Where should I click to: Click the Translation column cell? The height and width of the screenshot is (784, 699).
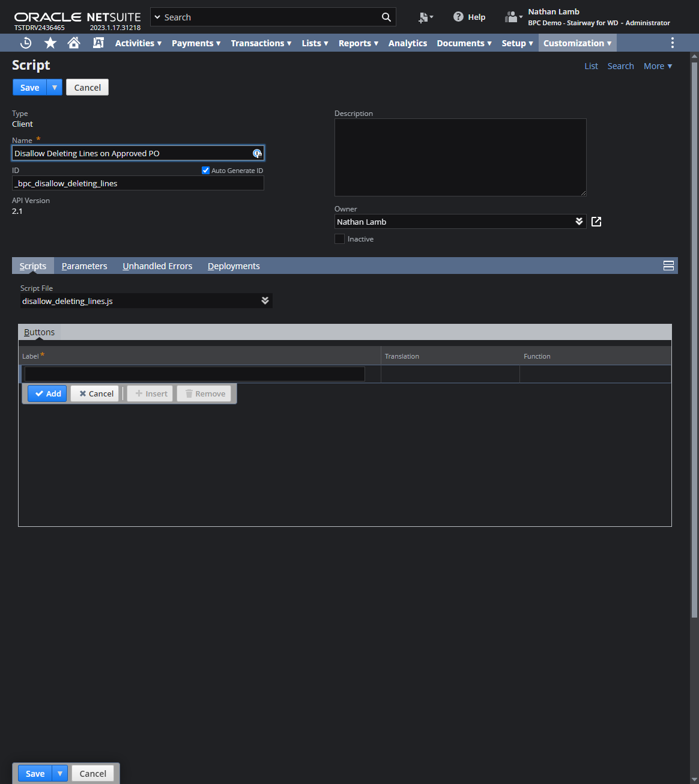pos(450,374)
